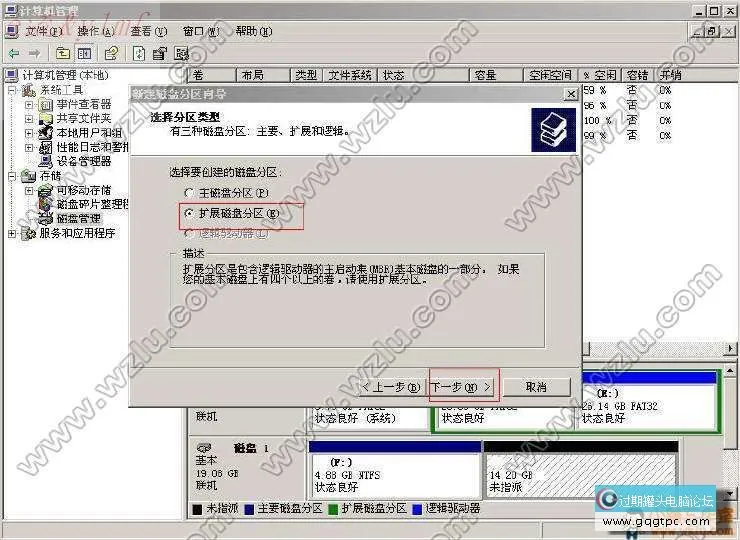Expand the 共享文件夹 tree expander
This screenshot has width=740, height=540.
coord(29,118)
